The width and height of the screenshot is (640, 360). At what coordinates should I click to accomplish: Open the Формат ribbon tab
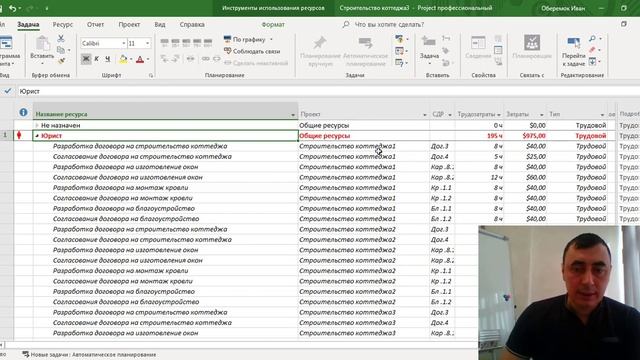coord(273,24)
